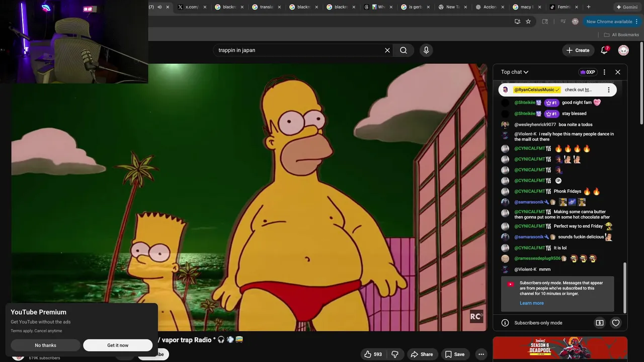Start voice search with microphone
This screenshot has width=644, height=362.
click(426, 50)
